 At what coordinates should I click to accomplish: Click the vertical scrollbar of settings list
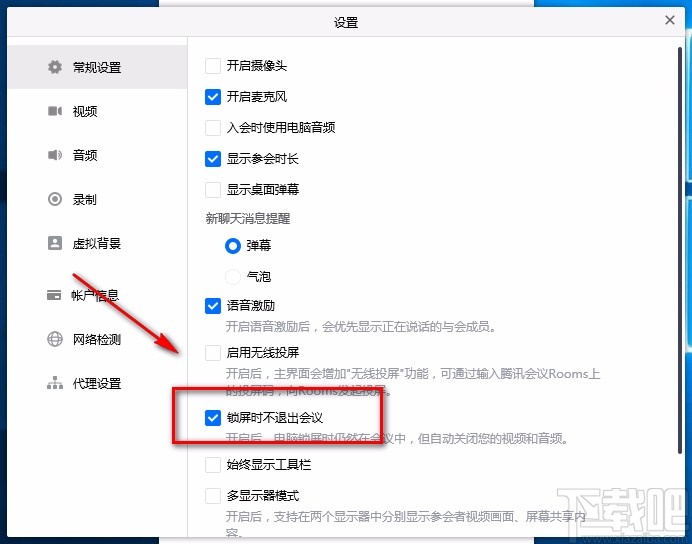click(x=680, y=249)
